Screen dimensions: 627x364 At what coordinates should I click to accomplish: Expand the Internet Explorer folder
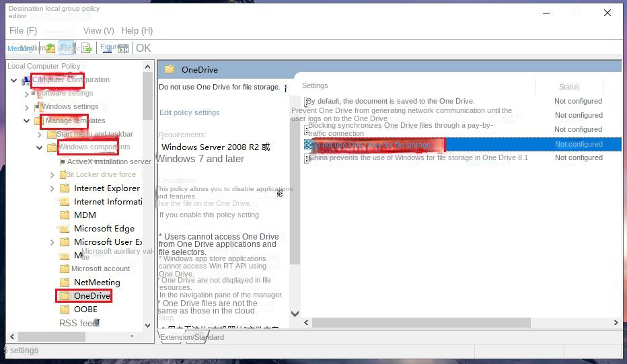click(52, 188)
